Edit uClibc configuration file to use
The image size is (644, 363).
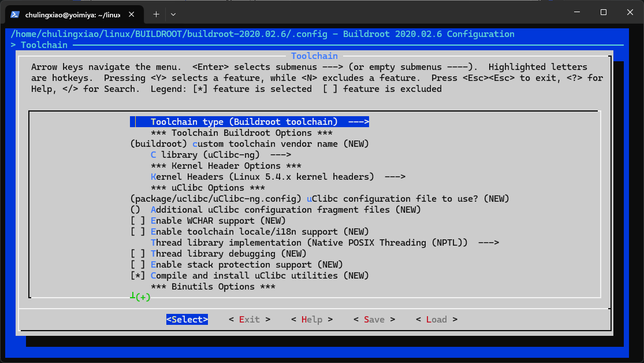[319, 199]
